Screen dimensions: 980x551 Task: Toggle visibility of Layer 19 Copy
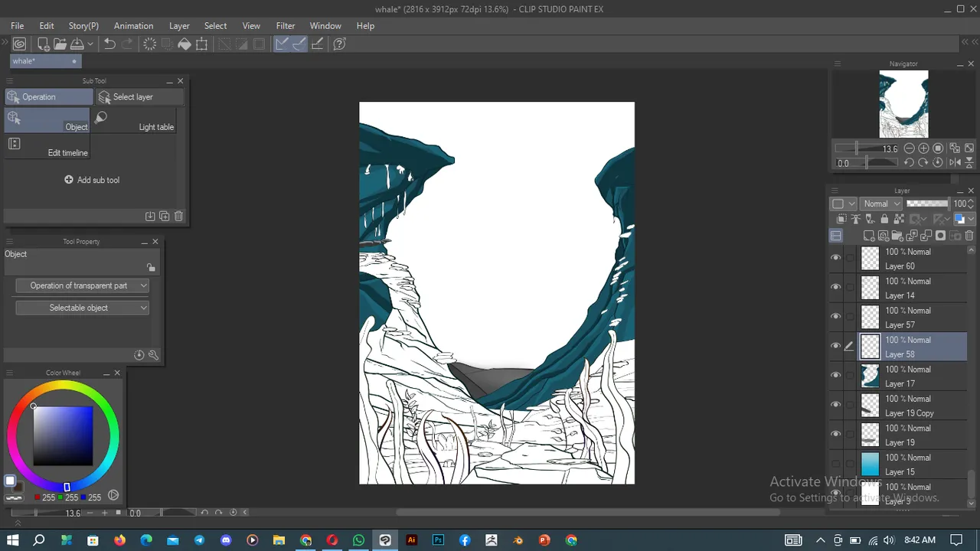tap(835, 405)
